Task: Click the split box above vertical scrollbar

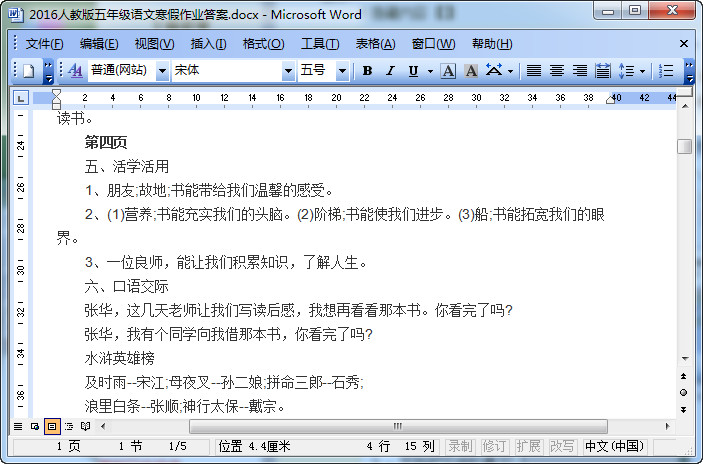Action: [x=685, y=92]
